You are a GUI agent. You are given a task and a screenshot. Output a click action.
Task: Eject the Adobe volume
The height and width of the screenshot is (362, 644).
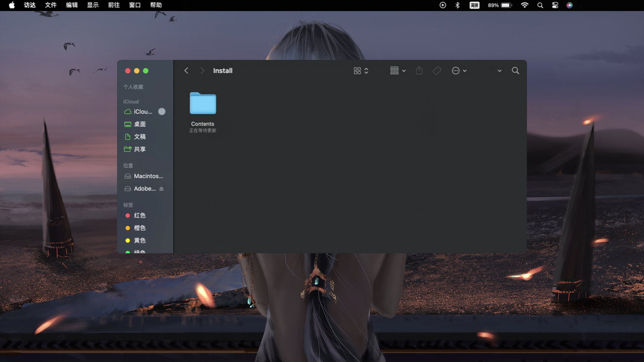(161, 189)
